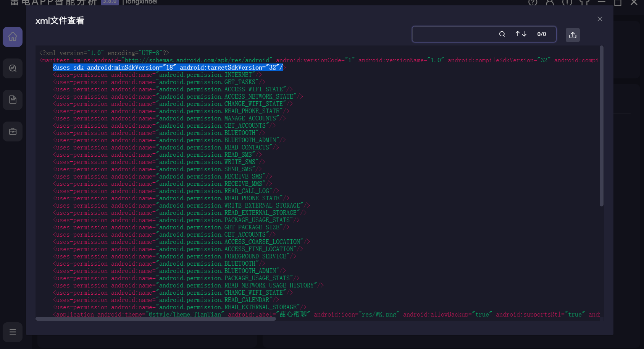Click the READ_NETWORK_USAGE_HISTORY permission line
Viewport: 644px width, 349px height.
pyautogui.click(x=188, y=285)
